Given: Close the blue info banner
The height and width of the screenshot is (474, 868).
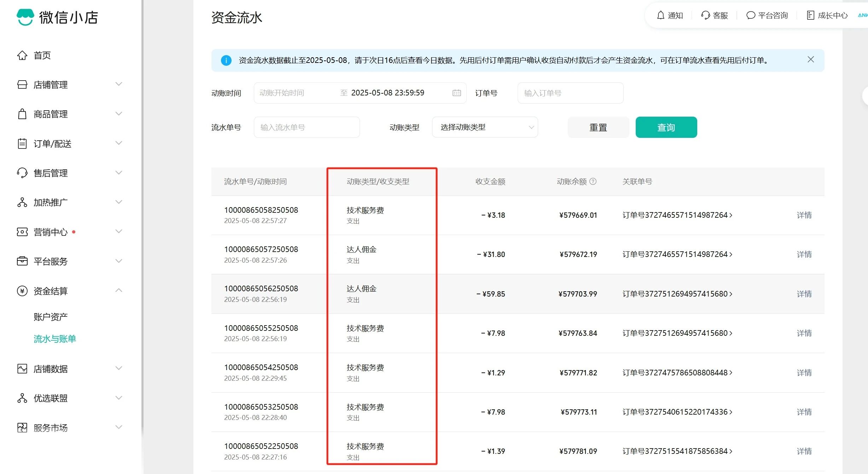Looking at the screenshot, I should coord(811,60).
